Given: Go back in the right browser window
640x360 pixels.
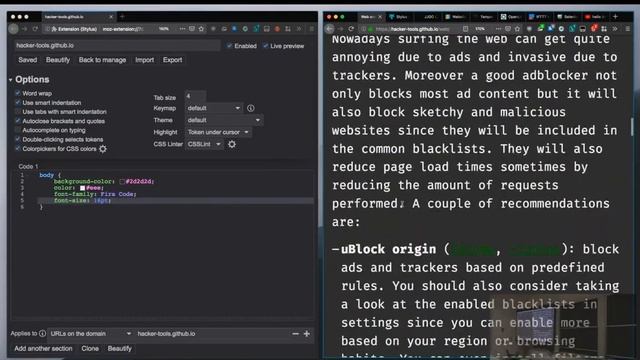Looking at the screenshot, I should tap(330, 29).
